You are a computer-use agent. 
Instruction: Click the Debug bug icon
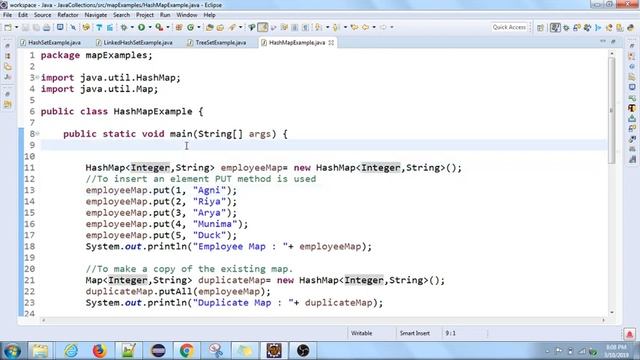pos(124,27)
